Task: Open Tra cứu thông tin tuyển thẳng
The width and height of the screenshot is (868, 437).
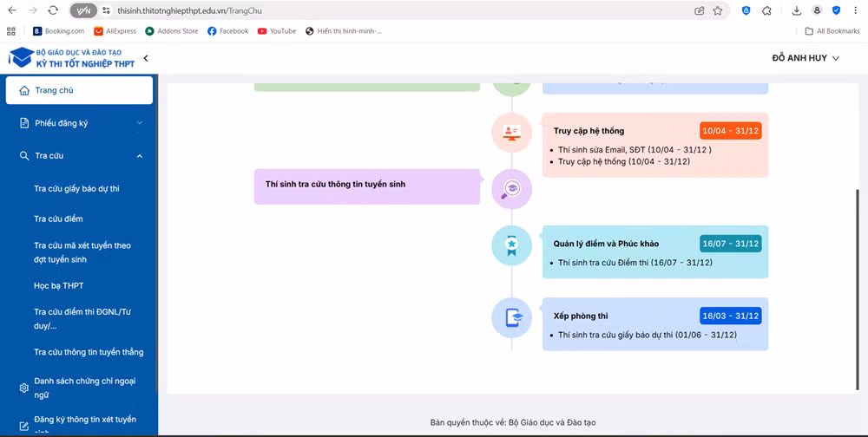Action: coord(89,352)
